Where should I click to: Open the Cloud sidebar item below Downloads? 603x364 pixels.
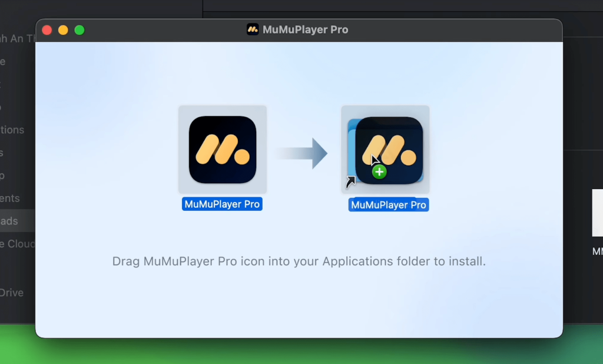click(18, 244)
